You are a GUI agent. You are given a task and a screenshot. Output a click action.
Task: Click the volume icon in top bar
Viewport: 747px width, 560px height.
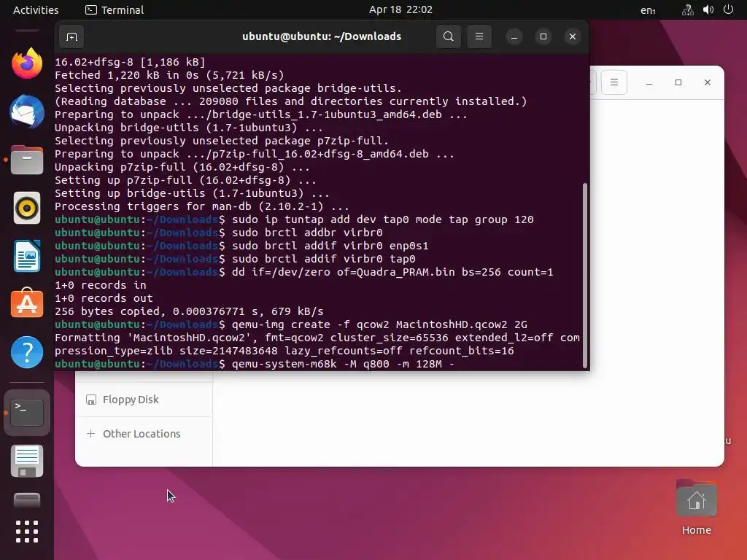point(708,10)
